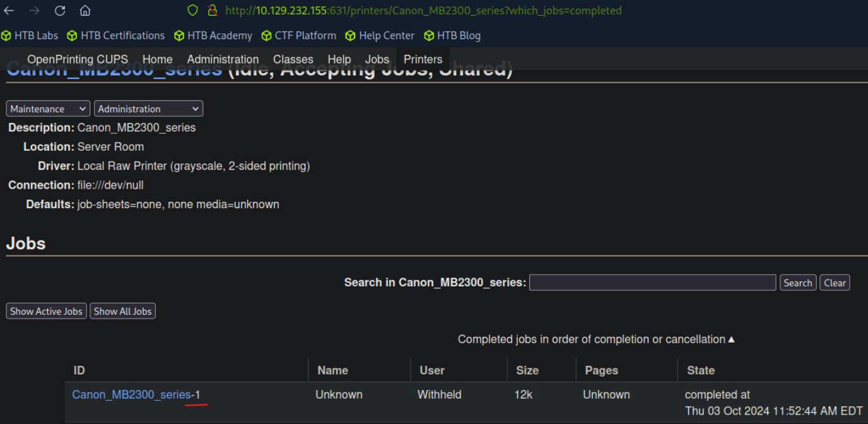Open HTB Academy bookmark
The image size is (868, 424).
click(x=213, y=35)
